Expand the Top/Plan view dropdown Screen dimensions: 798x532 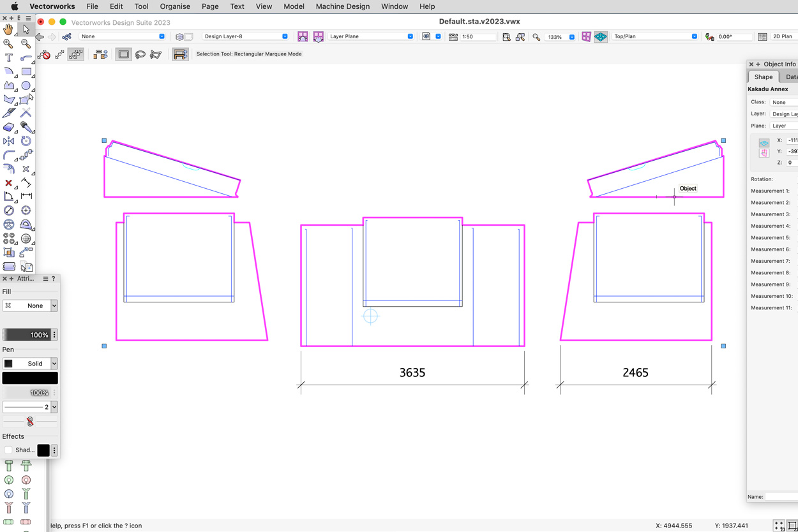pos(654,36)
